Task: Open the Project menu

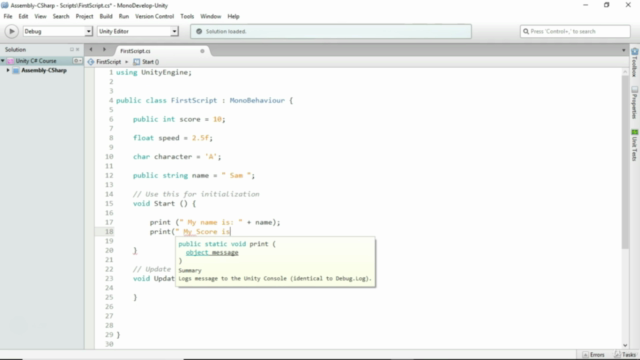Action: point(84,16)
